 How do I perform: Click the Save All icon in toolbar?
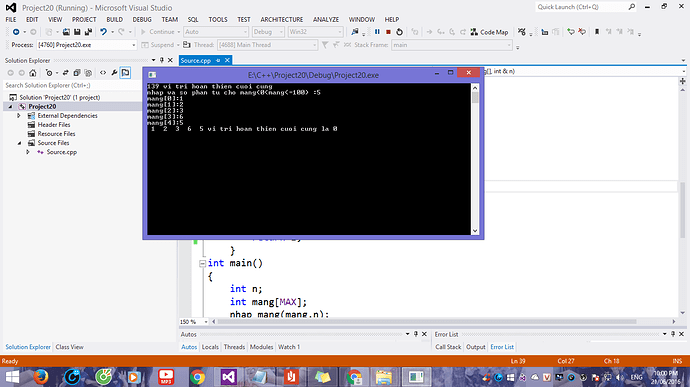pos(88,32)
